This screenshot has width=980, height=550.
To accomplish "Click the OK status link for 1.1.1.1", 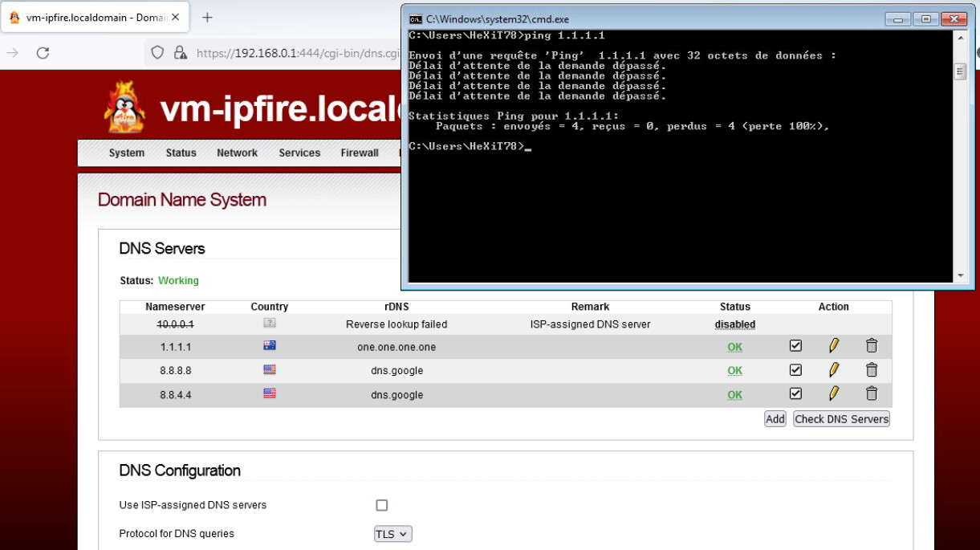I will tap(734, 347).
